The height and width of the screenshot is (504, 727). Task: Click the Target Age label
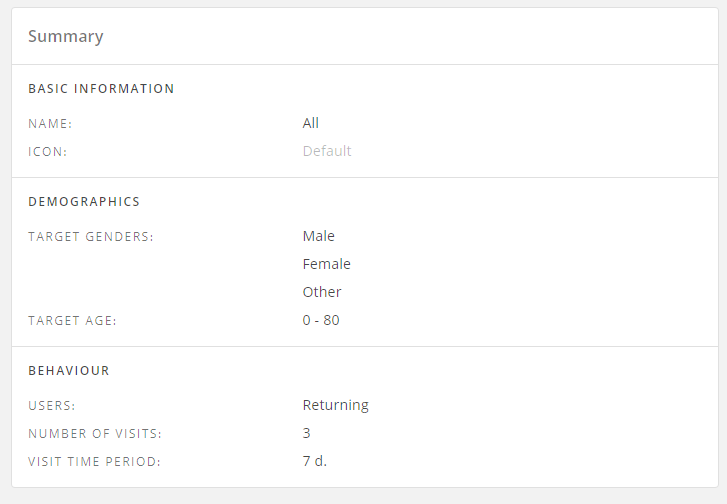pos(73,321)
